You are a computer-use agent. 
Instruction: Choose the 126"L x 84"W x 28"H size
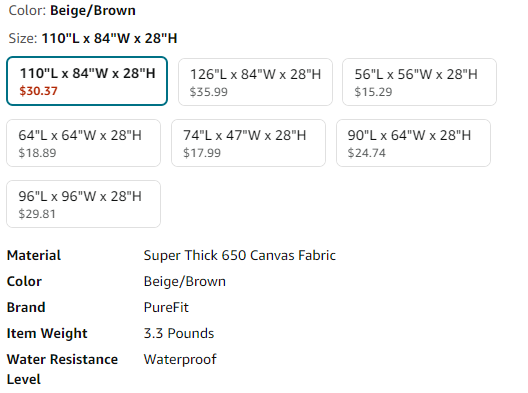pyautogui.click(x=255, y=82)
